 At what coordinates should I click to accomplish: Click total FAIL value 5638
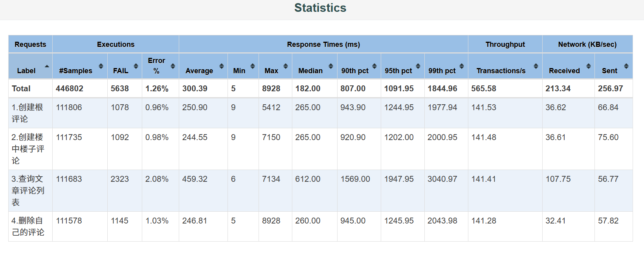point(120,89)
